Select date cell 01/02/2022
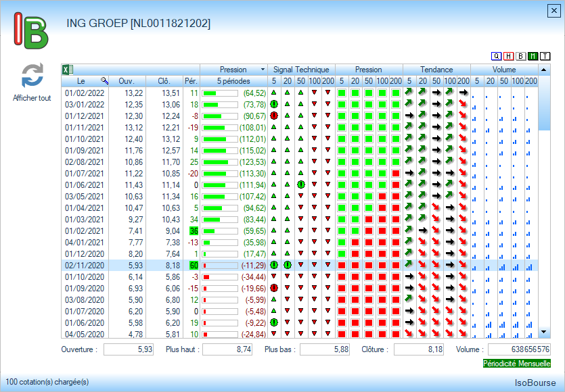 (x=85, y=93)
